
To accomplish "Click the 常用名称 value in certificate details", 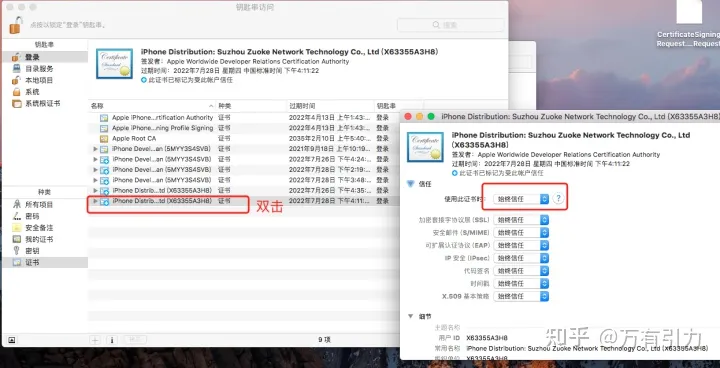I will 587,349.
